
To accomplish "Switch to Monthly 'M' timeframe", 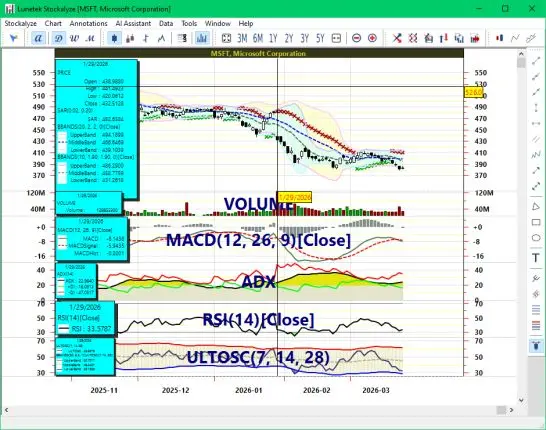I will click(90, 38).
